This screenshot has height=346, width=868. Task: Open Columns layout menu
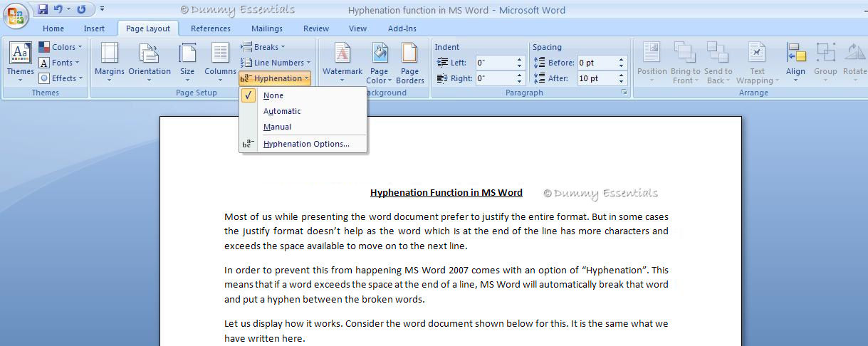point(221,63)
